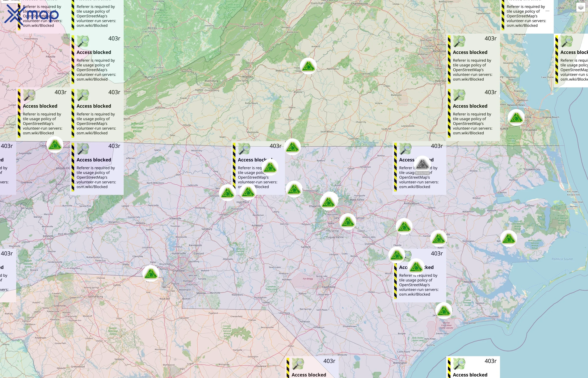588x378 pixels.
Task: Select the green marker just above the High Point label
Action: [248, 192]
